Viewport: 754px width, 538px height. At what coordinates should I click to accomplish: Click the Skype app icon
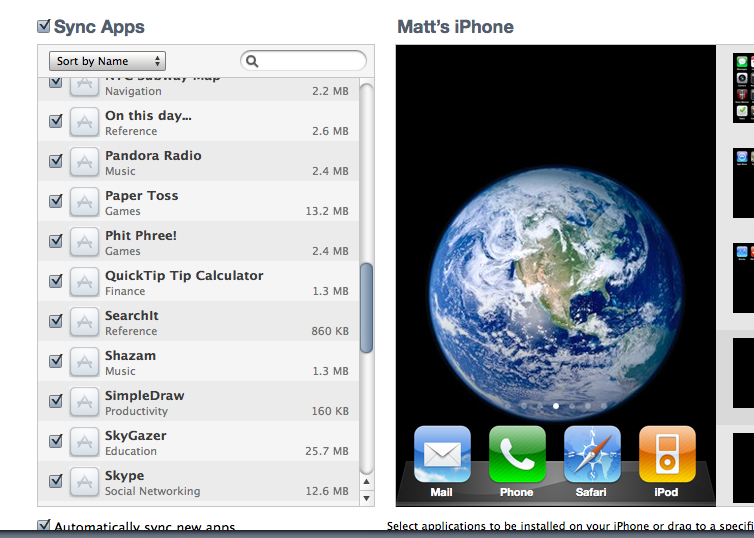click(84, 481)
